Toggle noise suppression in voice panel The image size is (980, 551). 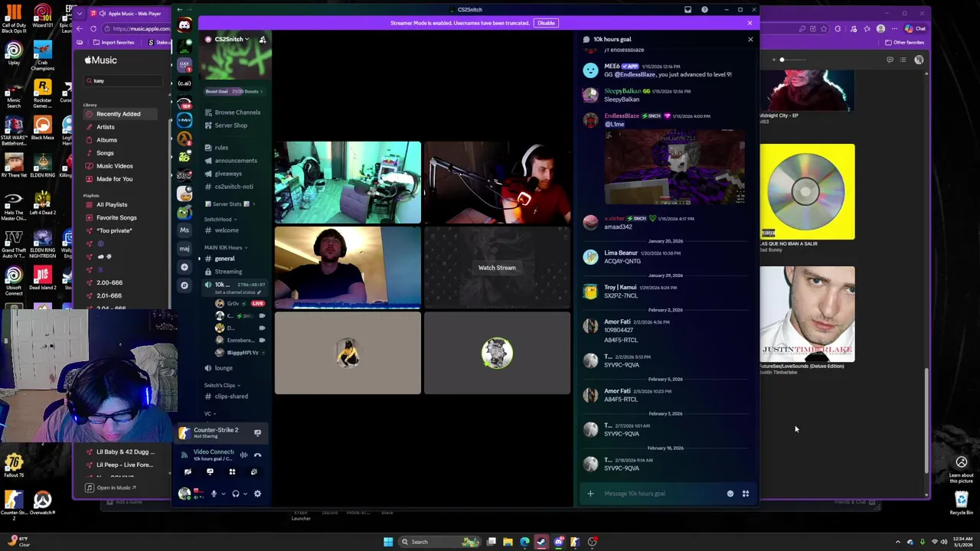(x=243, y=455)
